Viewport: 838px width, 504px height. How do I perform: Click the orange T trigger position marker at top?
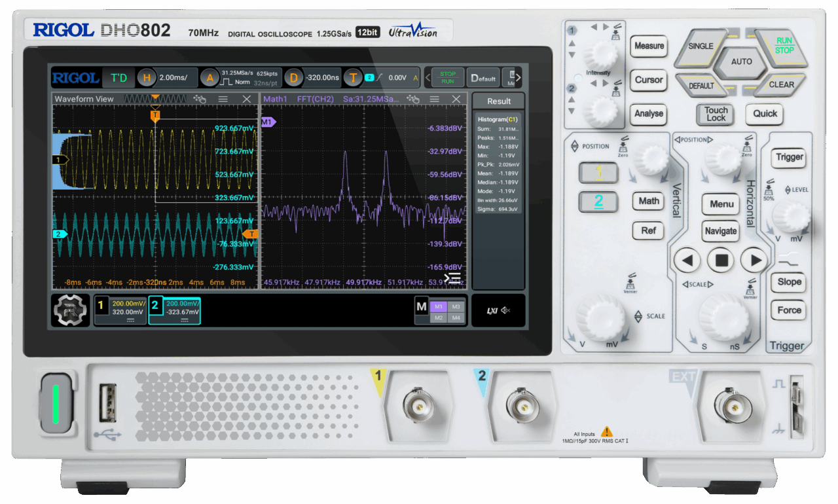point(155,115)
